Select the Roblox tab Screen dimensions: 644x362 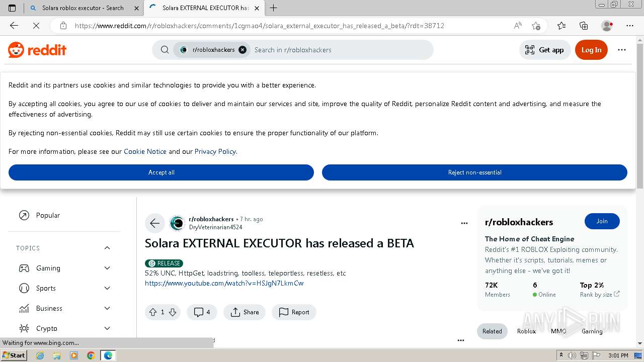pos(526,331)
